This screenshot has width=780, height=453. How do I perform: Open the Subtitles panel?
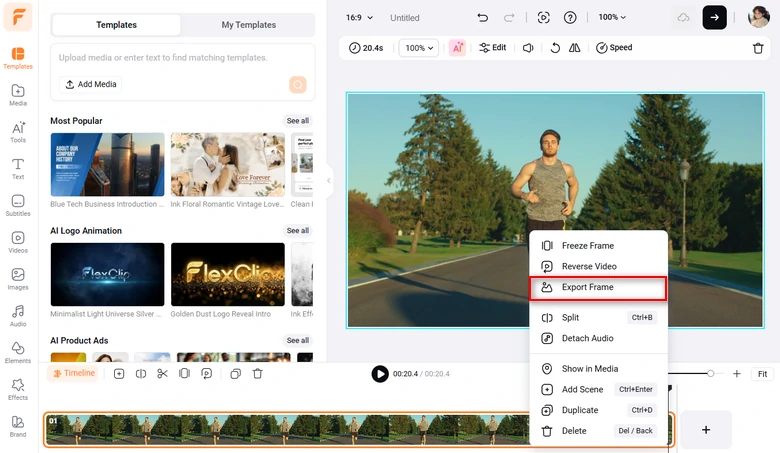(17, 205)
